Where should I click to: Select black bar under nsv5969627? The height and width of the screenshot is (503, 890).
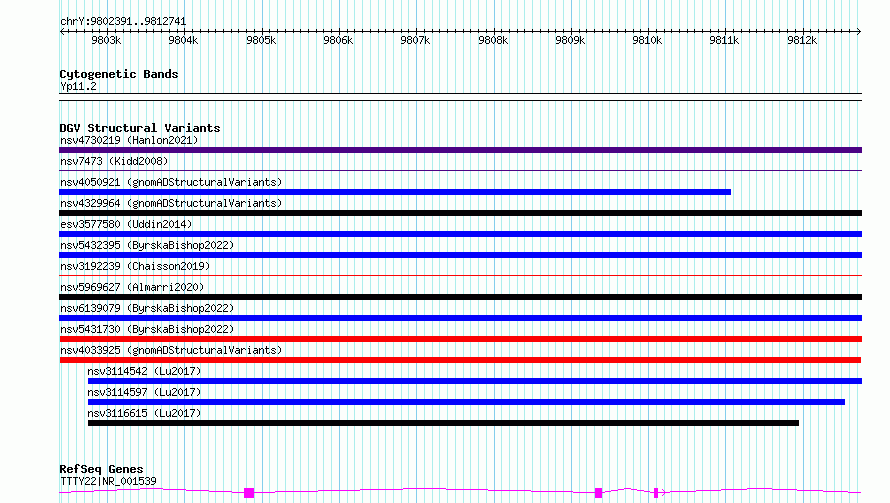pos(460,297)
